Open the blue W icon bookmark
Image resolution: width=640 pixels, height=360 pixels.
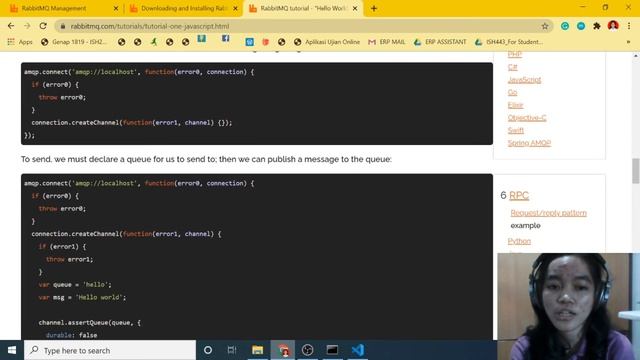[249, 42]
